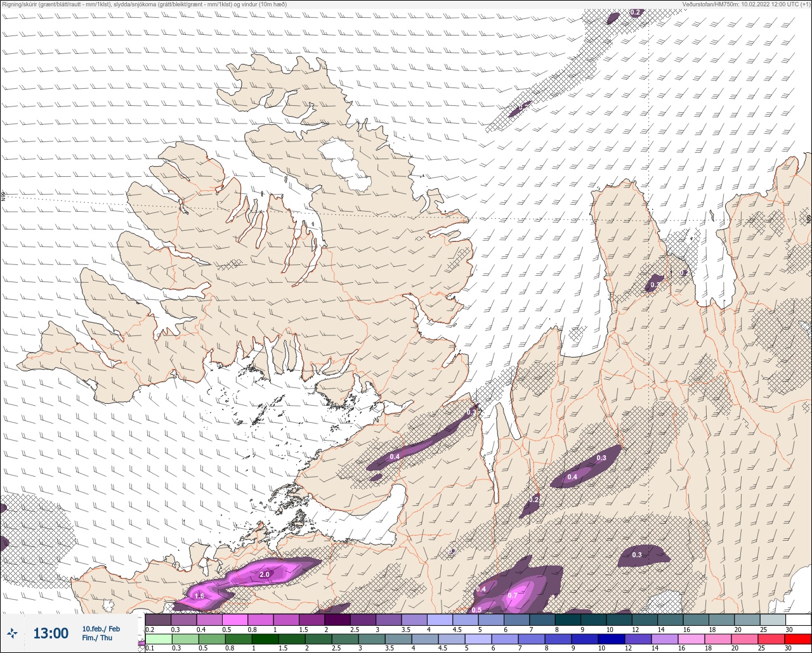Click the 0.2 value at map top edge
812x653 pixels.
[635, 12]
